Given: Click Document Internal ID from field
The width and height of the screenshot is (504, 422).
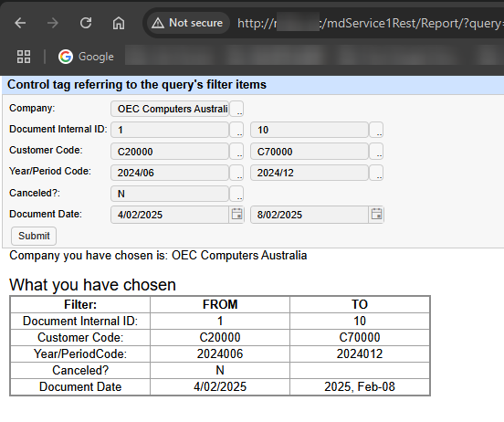Looking at the screenshot, I should 170,130.
